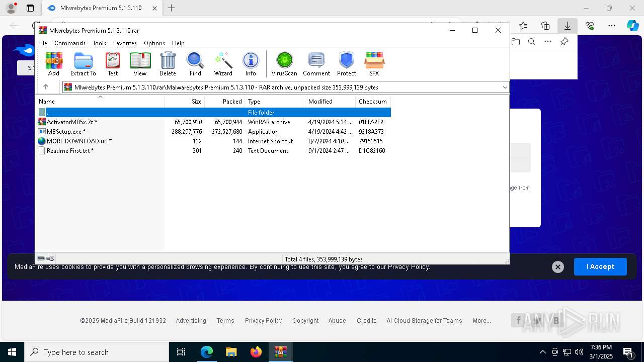Expand the archive path dropdown
644x362 pixels.
(505, 87)
